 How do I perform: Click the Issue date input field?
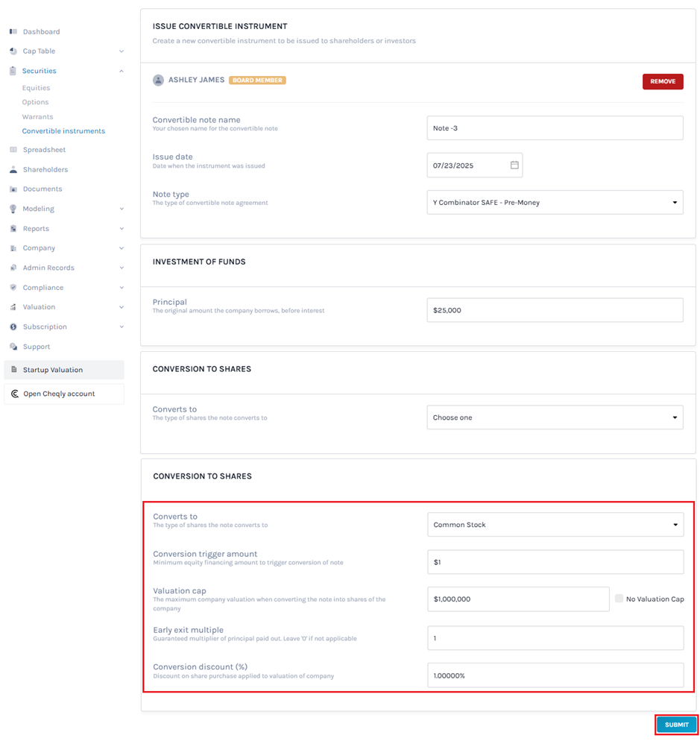click(x=475, y=165)
